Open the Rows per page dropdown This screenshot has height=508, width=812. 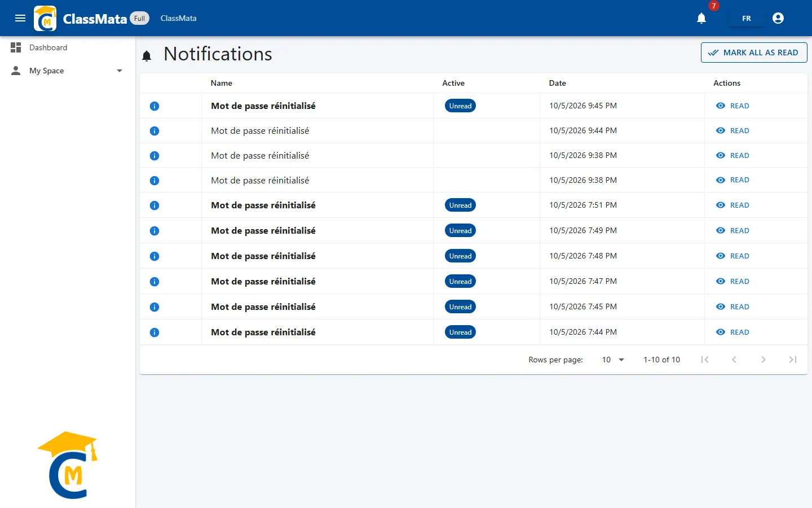(x=613, y=360)
